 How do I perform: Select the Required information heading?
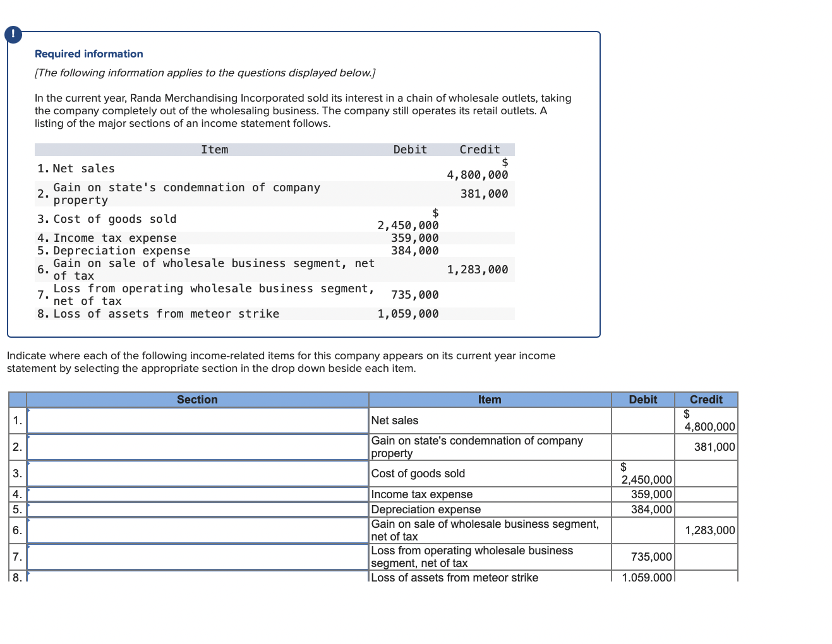[88, 54]
